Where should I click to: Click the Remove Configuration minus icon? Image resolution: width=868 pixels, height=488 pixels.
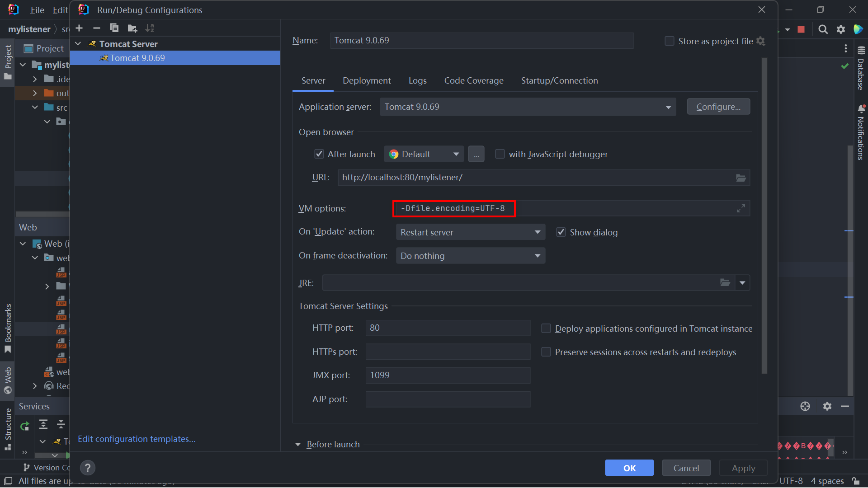[x=96, y=28]
